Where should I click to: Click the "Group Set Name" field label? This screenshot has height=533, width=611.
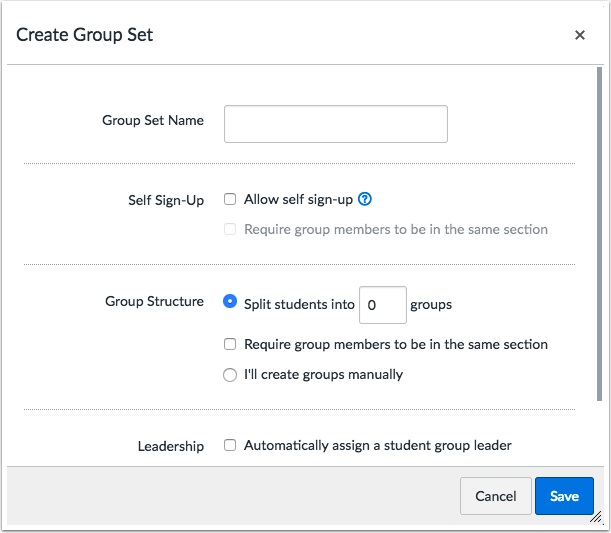coord(153,121)
